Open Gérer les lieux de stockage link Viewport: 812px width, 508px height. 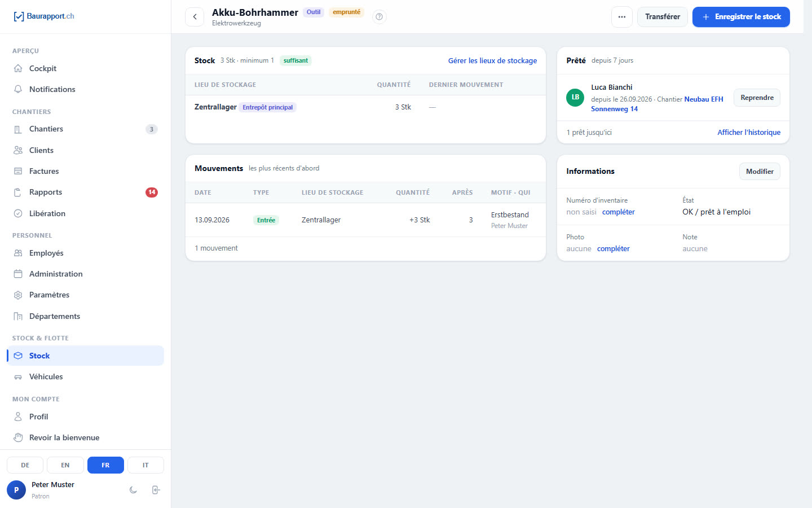click(492, 60)
